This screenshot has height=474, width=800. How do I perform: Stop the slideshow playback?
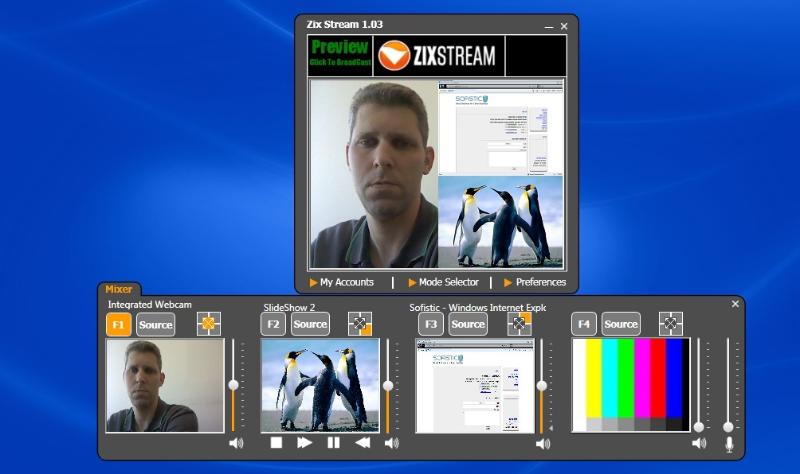[x=276, y=442]
